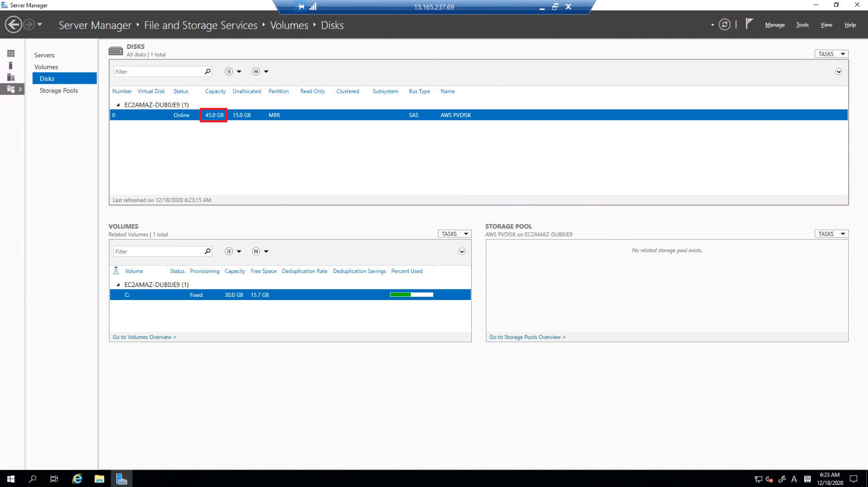Refresh Server Manager with the refresh icon

point(725,24)
